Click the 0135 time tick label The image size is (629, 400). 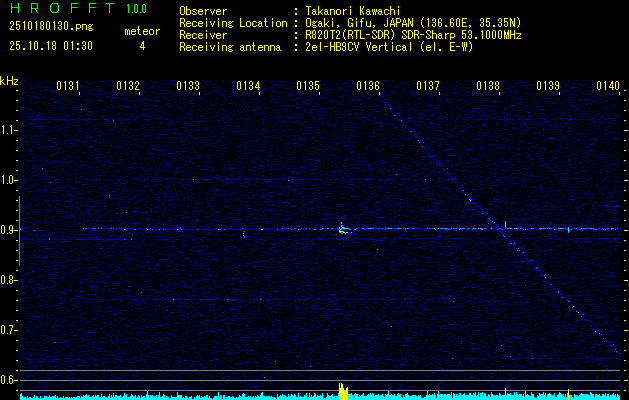pyautogui.click(x=308, y=85)
